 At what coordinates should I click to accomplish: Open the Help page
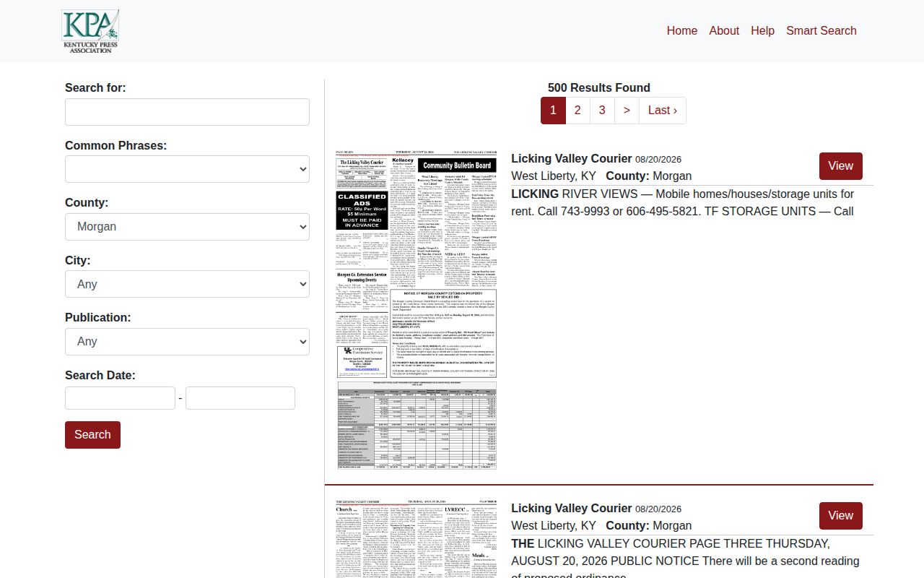762,30
